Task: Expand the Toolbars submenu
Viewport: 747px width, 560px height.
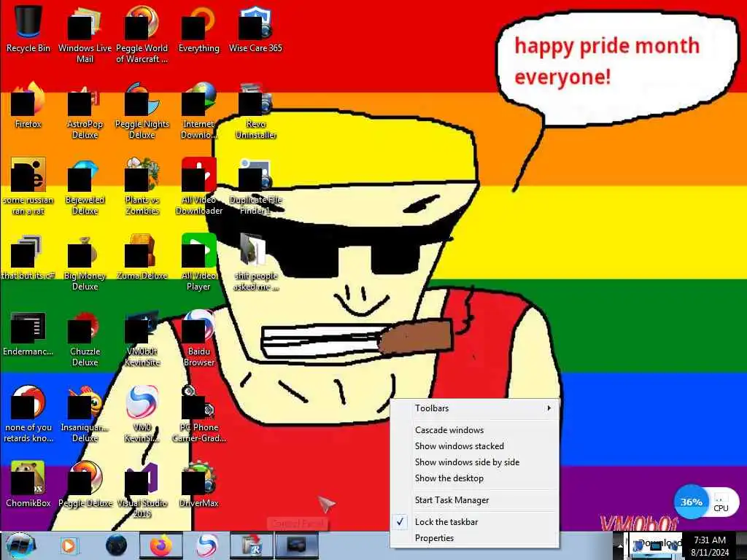Action: point(474,408)
